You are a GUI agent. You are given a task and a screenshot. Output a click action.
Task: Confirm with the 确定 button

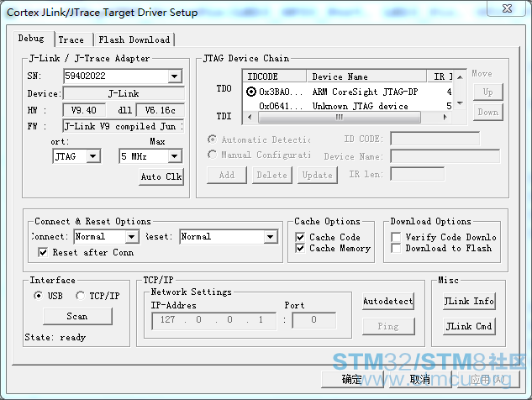click(352, 379)
